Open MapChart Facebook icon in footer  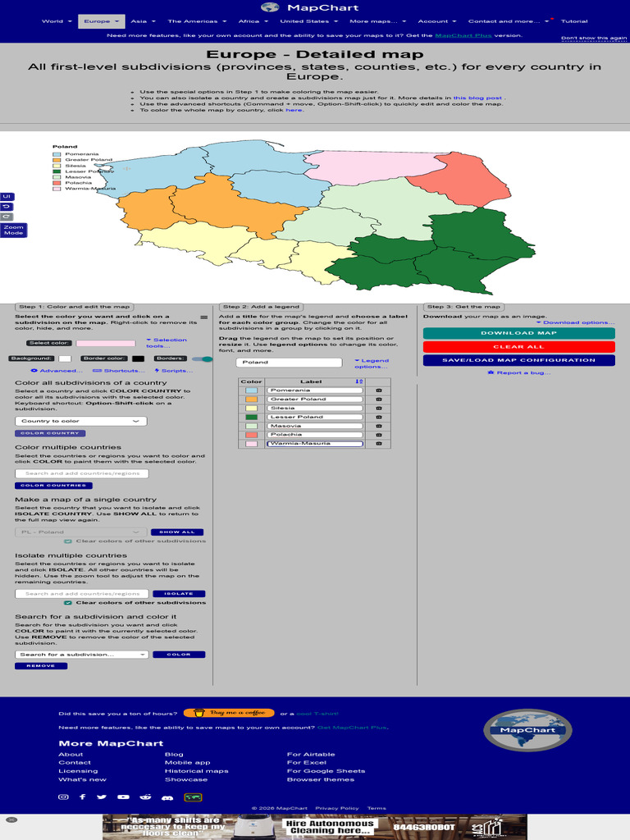click(83, 797)
